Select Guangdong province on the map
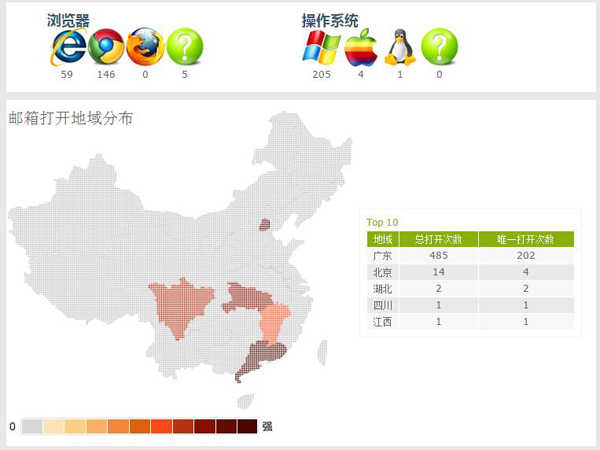Viewport: 600px width, 450px height. click(264, 356)
